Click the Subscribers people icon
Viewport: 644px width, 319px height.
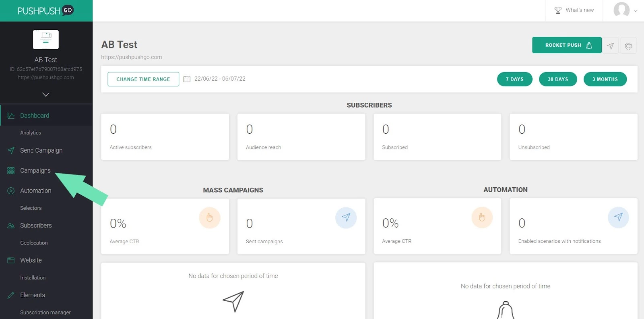point(11,226)
